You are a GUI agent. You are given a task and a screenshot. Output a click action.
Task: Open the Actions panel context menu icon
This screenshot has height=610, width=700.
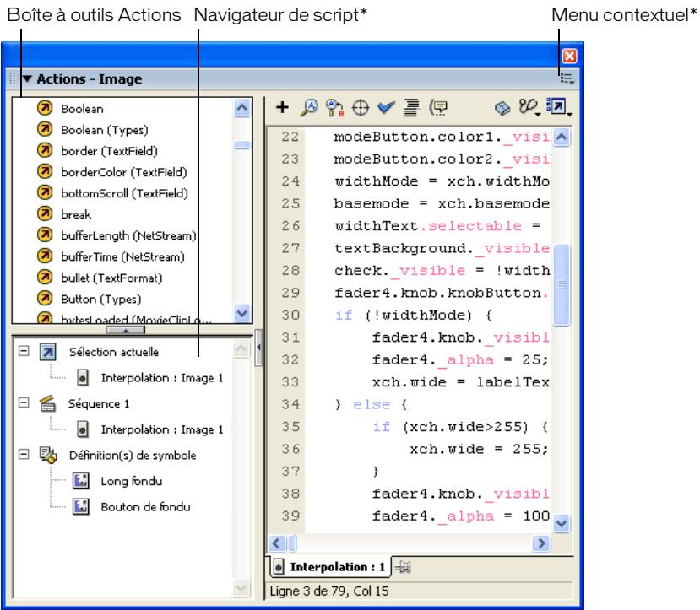coord(567,79)
